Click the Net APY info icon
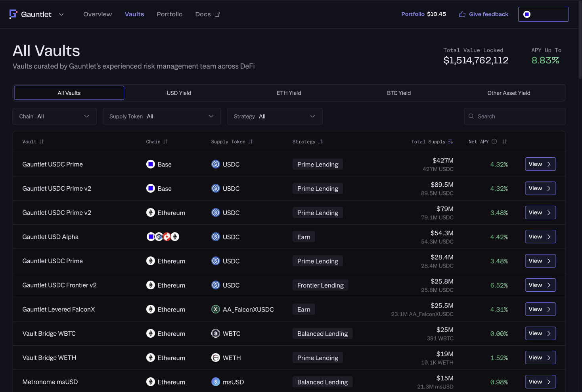The height and width of the screenshot is (392, 582). (494, 142)
